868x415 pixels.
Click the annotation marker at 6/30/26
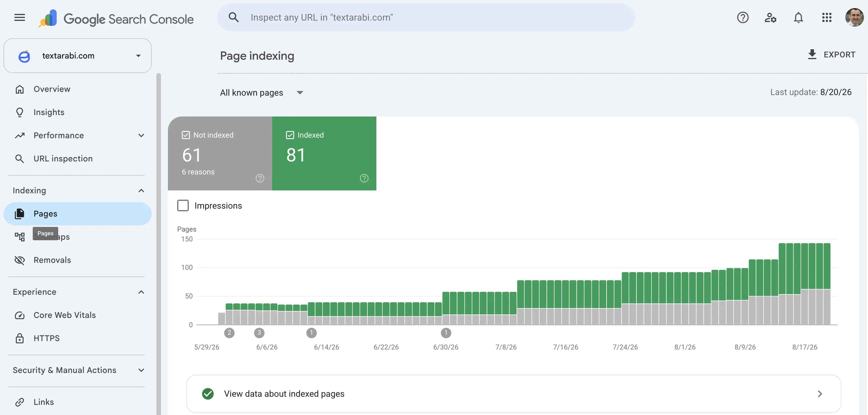[446, 333]
